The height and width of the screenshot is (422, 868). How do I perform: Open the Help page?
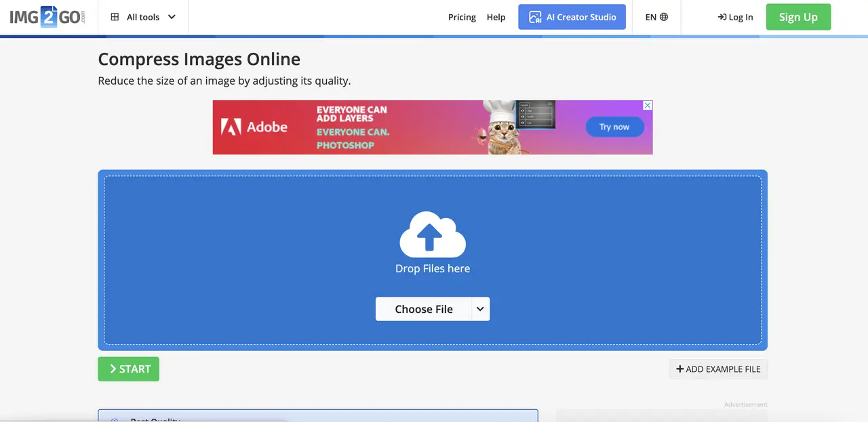(x=496, y=17)
